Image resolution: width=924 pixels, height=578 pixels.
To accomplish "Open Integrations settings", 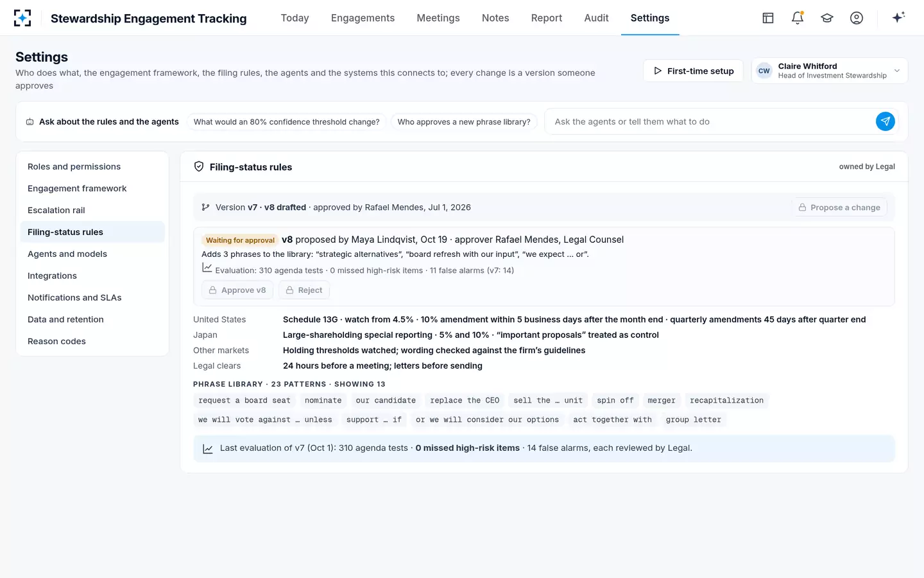I will point(92,276).
